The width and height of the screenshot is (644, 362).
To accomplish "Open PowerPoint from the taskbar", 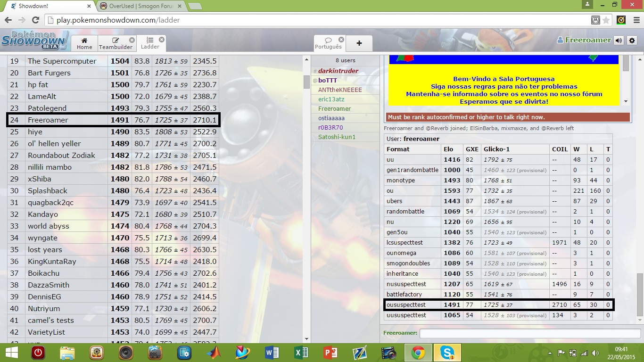I will pos(330,353).
